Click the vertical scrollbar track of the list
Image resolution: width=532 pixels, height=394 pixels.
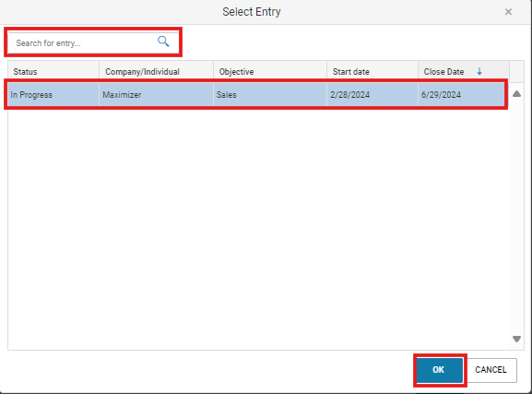(x=516, y=216)
